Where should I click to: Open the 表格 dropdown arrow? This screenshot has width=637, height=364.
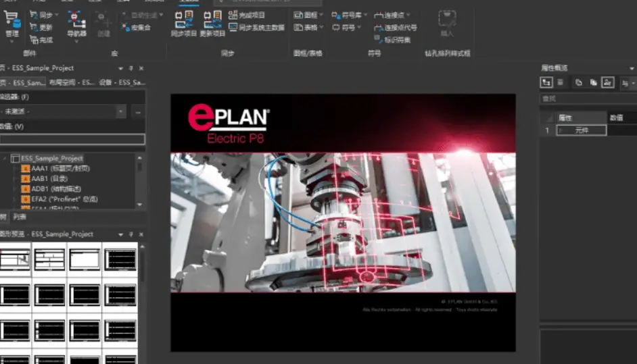(321, 27)
